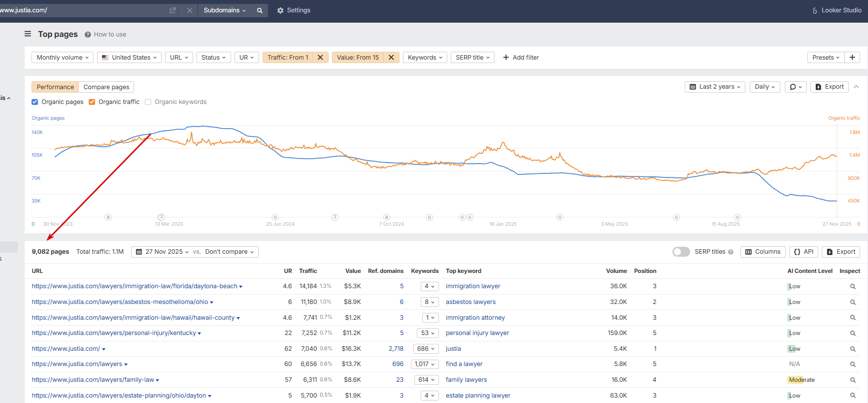The height and width of the screenshot is (403, 868).
Task: Open the 27 Nov 2025 date picker
Action: click(162, 252)
